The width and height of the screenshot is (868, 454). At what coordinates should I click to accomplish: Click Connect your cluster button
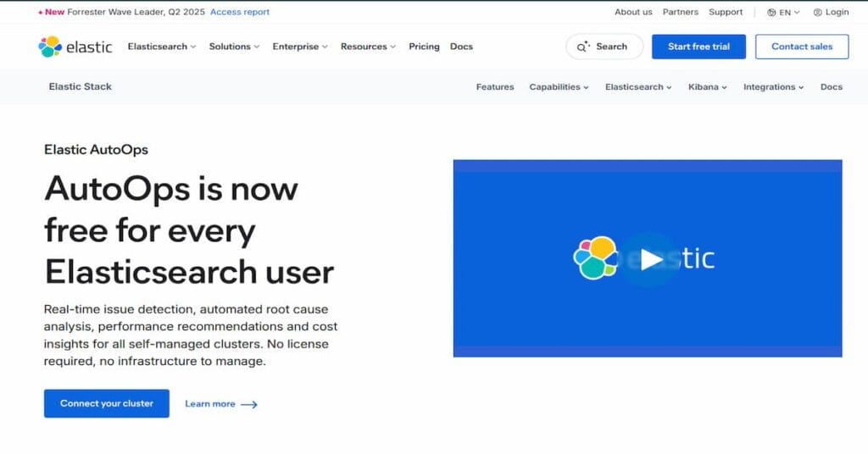point(107,404)
